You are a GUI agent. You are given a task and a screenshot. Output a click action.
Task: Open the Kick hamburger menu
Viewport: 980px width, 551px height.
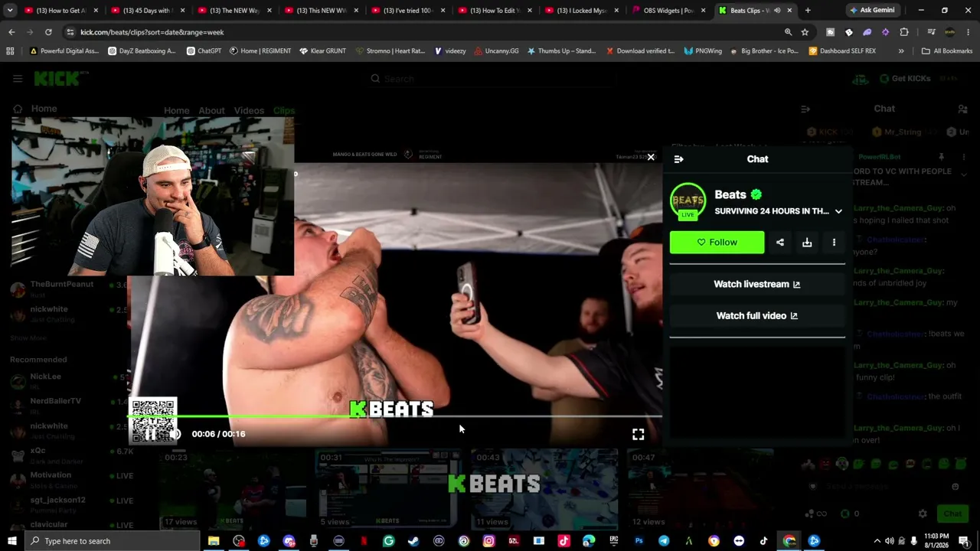[18, 78]
